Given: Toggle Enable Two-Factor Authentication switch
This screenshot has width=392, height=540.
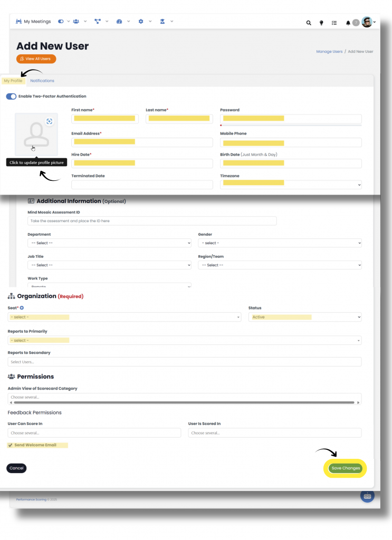Looking at the screenshot, I should pos(11,97).
